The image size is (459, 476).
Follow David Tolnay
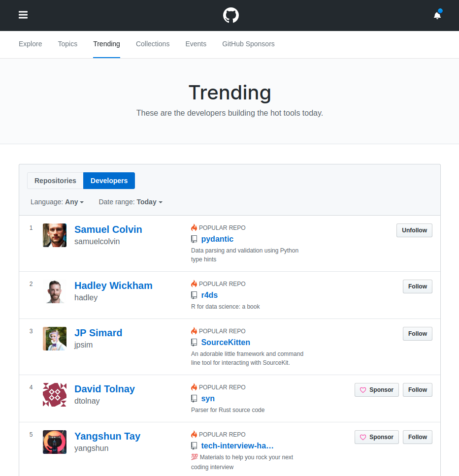pyautogui.click(x=418, y=390)
